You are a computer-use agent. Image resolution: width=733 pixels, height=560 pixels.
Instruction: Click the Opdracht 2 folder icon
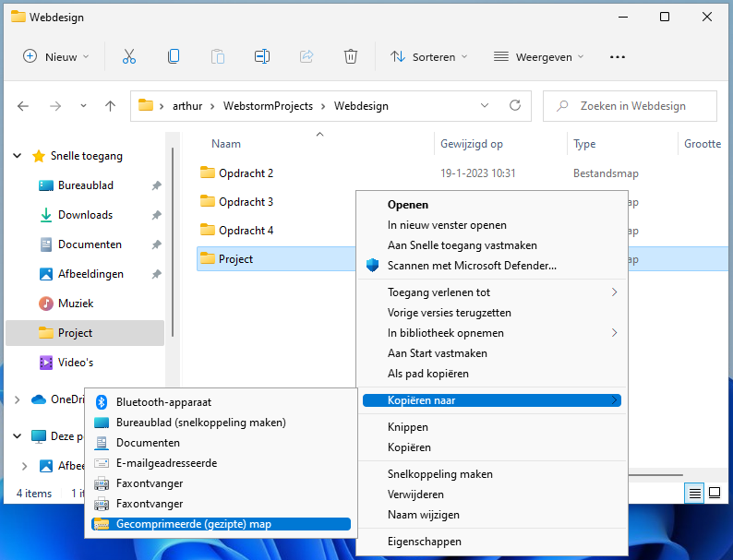(x=207, y=173)
